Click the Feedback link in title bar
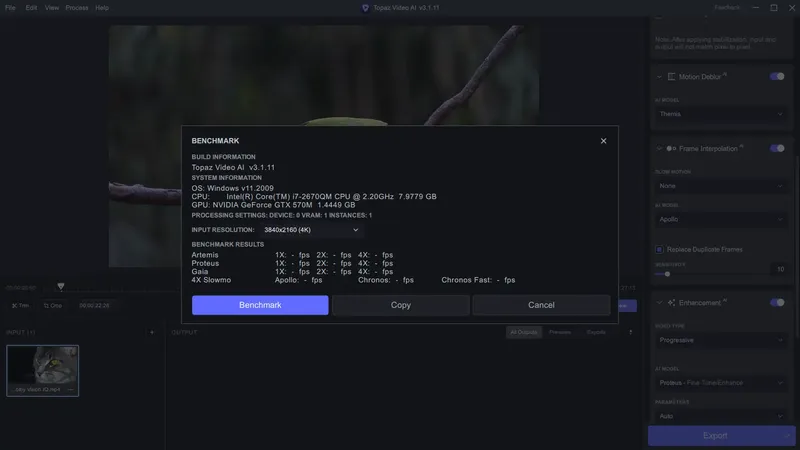 coord(727,8)
